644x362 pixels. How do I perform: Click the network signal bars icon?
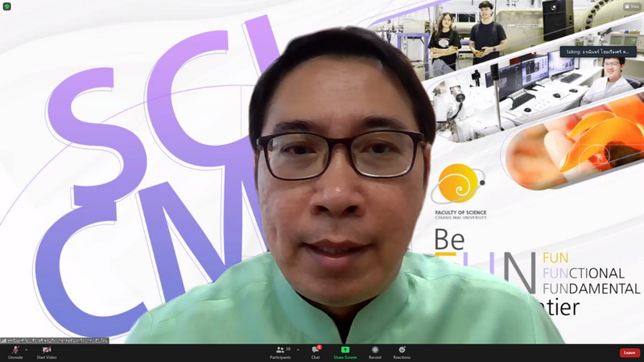[x=4, y=340]
